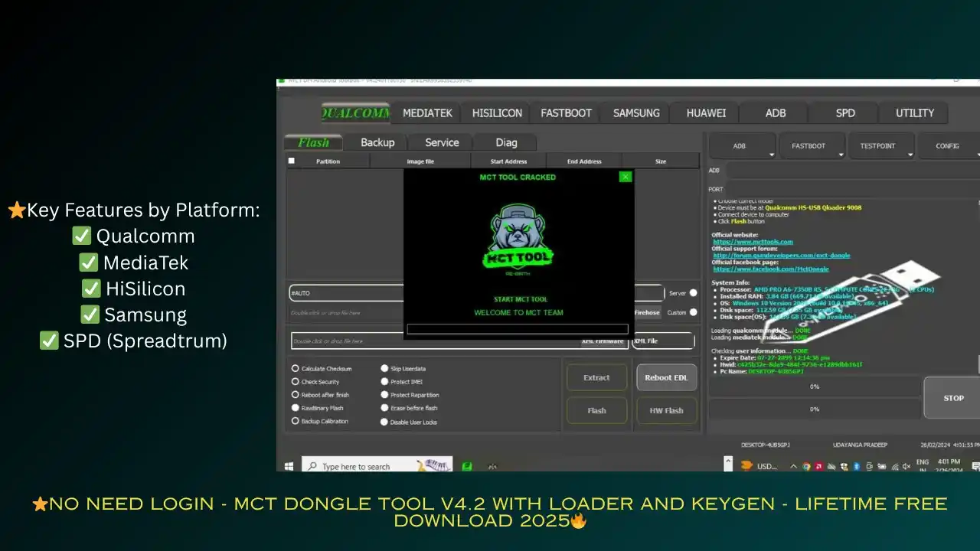Open the UTILITY tab

pyautogui.click(x=915, y=113)
